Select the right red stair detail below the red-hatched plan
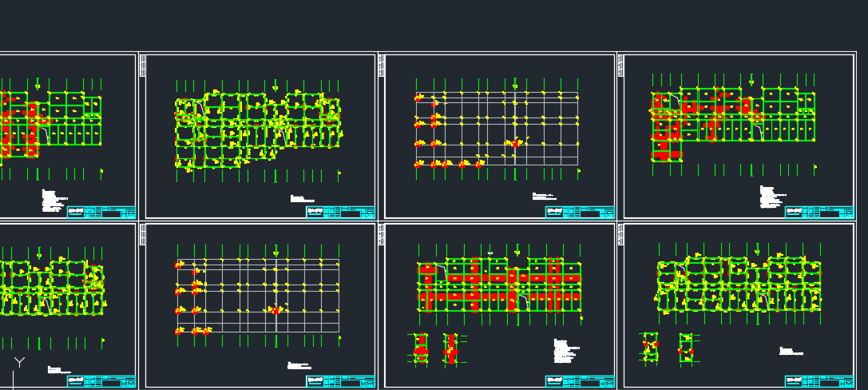This screenshot has width=868, height=390. click(451, 348)
